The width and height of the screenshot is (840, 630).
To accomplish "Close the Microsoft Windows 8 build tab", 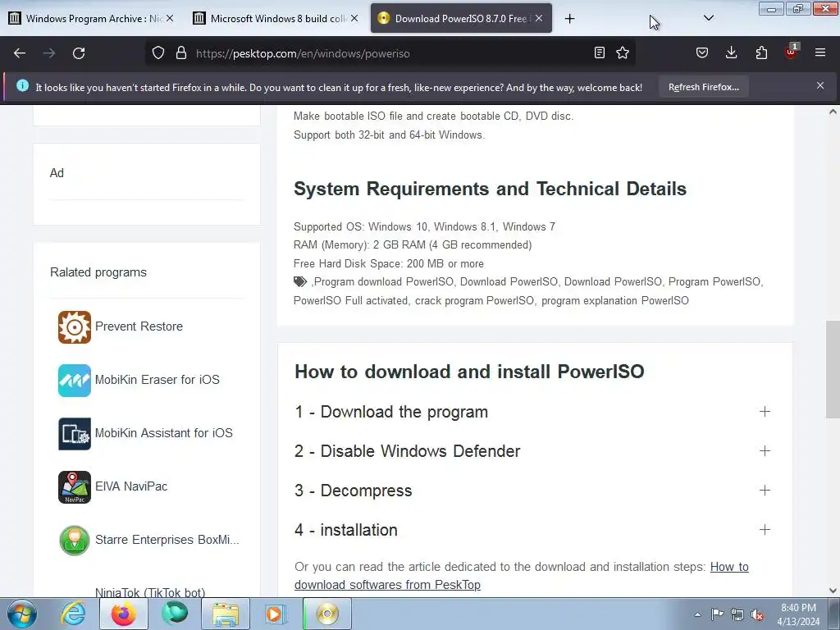I will pos(354,19).
